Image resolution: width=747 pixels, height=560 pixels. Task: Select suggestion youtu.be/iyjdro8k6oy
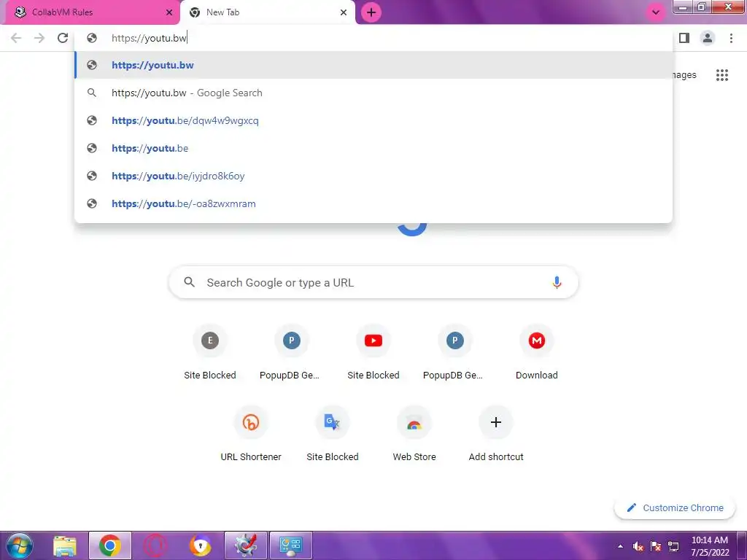point(373,176)
